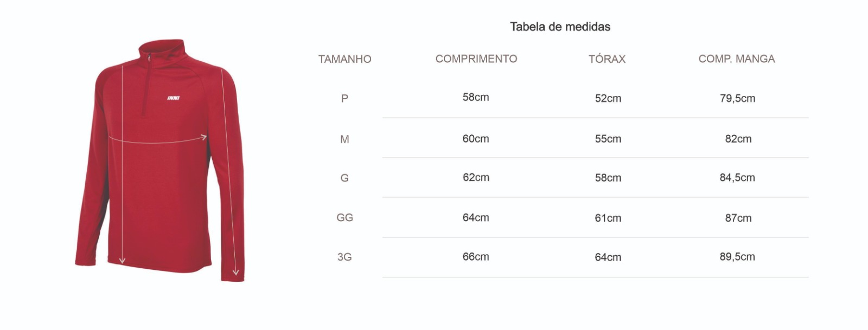Click size P row label
The height and width of the screenshot is (330, 868).
344,99
